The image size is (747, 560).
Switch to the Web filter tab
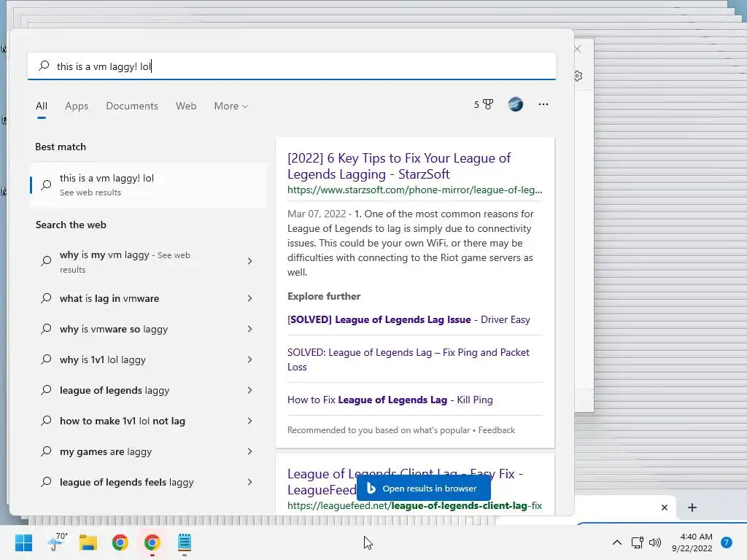click(186, 106)
